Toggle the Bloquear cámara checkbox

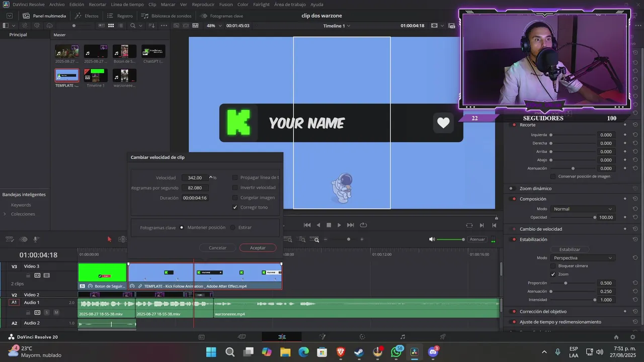pos(553,265)
